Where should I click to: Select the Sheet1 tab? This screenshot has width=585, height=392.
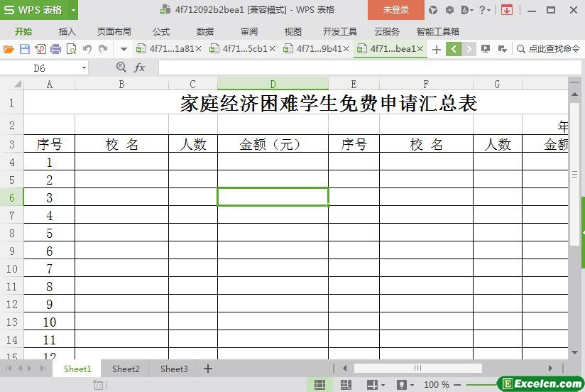point(77,369)
